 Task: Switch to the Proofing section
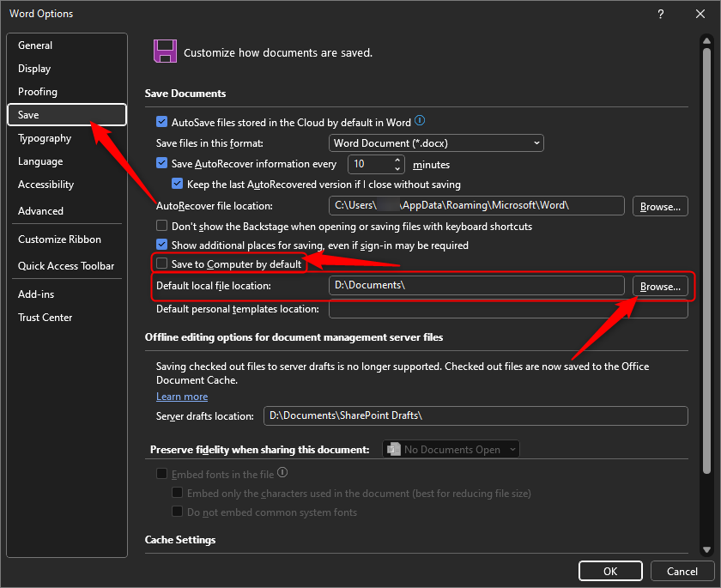(x=37, y=91)
